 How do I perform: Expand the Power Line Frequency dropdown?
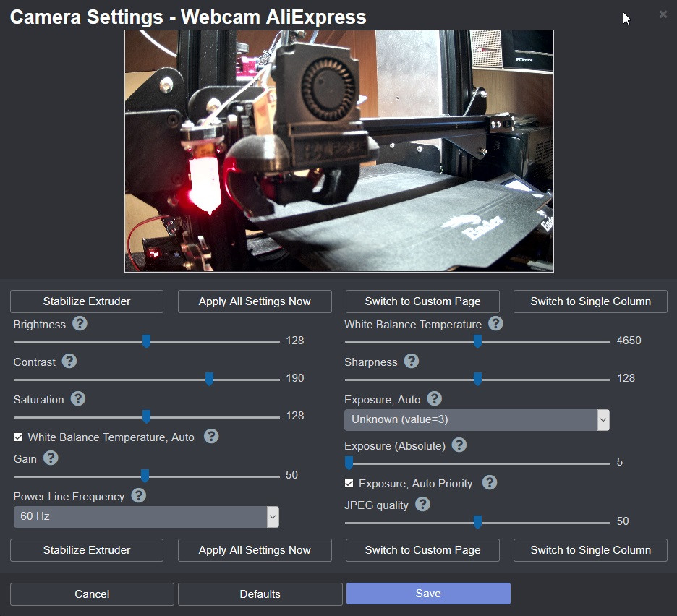tap(146, 516)
